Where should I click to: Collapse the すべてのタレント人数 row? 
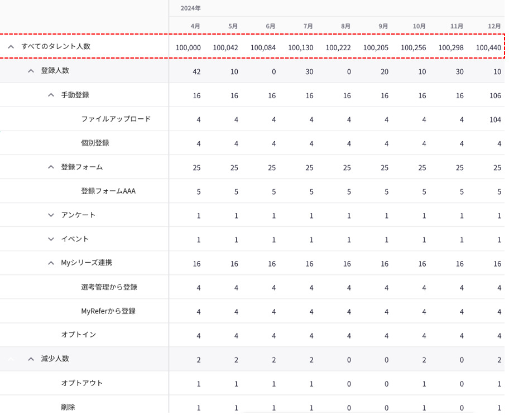coord(11,47)
